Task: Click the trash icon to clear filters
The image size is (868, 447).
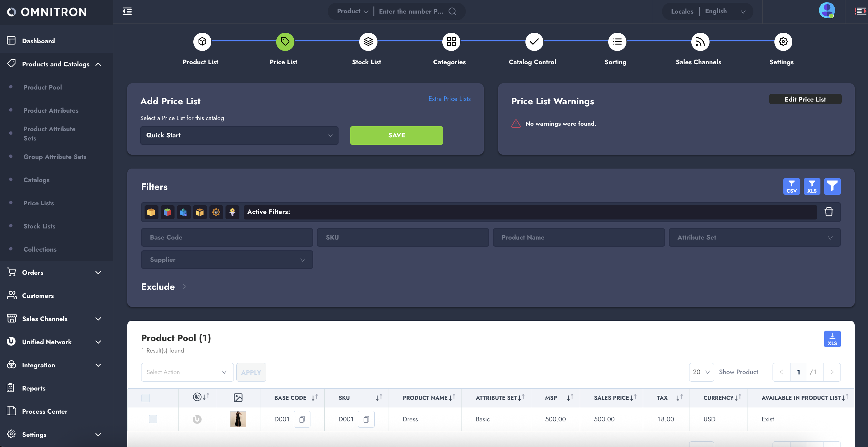Action: click(x=828, y=211)
